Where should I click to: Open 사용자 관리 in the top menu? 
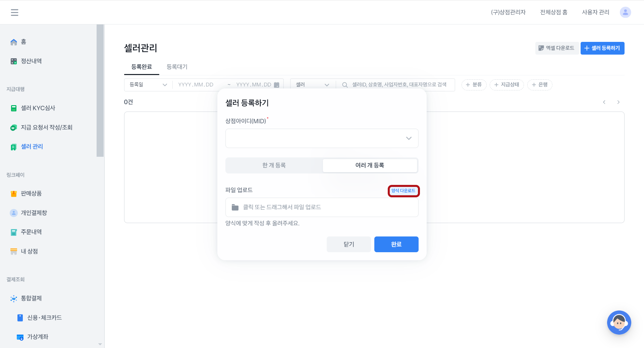point(595,12)
